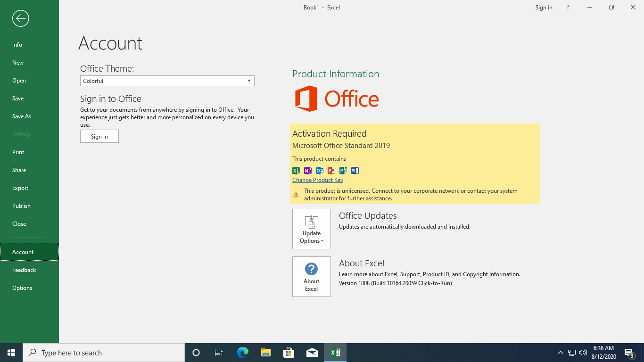Open the Info page
Viewport: 644px width, 362px height.
[x=29, y=45]
